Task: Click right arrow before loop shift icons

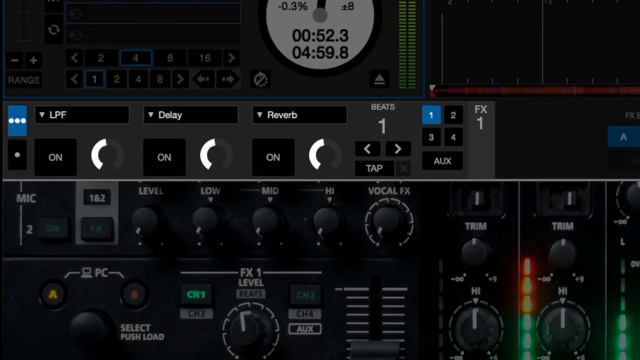Action: [180, 79]
